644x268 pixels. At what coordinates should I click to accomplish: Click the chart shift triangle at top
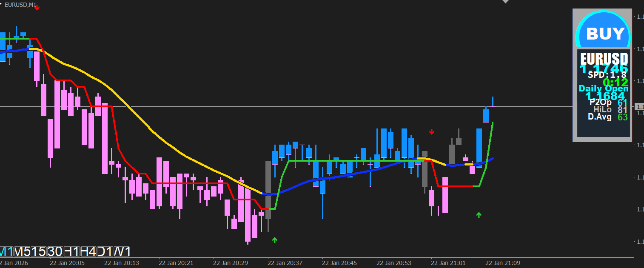point(505,2)
